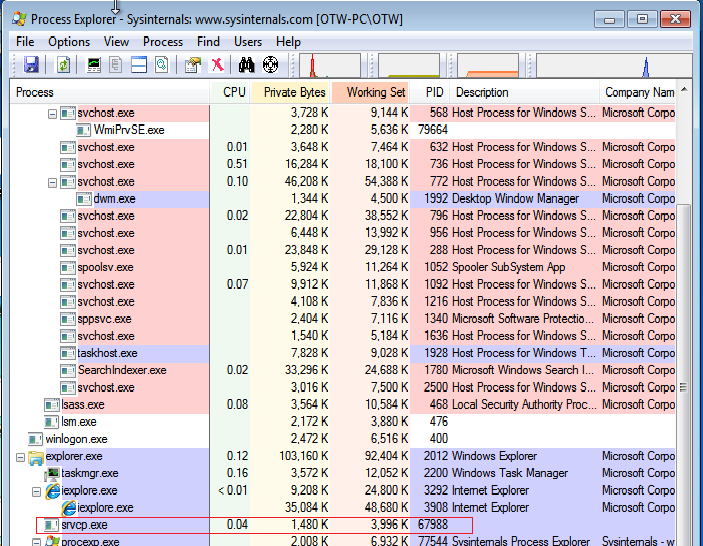The image size is (703, 546).
Task: Click the Process Explorer title bar icon
Action: [19, 19]
